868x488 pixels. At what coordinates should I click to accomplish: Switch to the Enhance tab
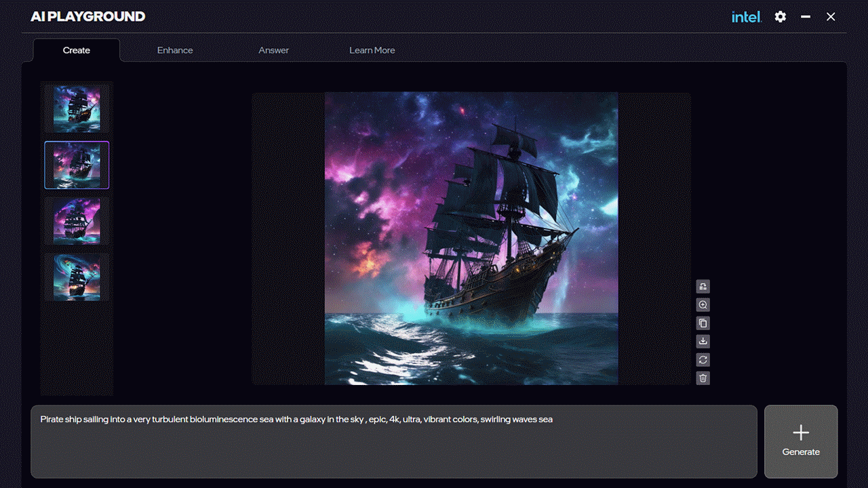(x=175, y=50)
